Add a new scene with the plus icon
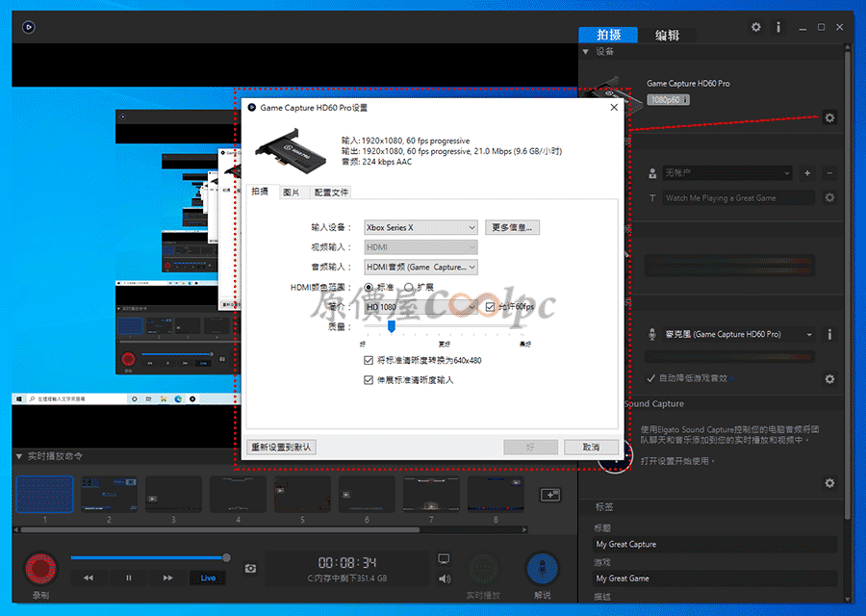 point(550,495)
